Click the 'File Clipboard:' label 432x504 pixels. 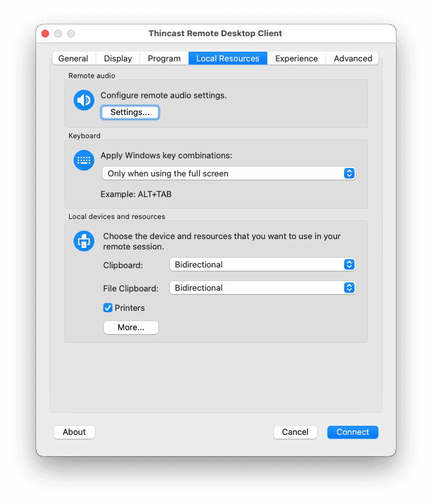[130, 288]
